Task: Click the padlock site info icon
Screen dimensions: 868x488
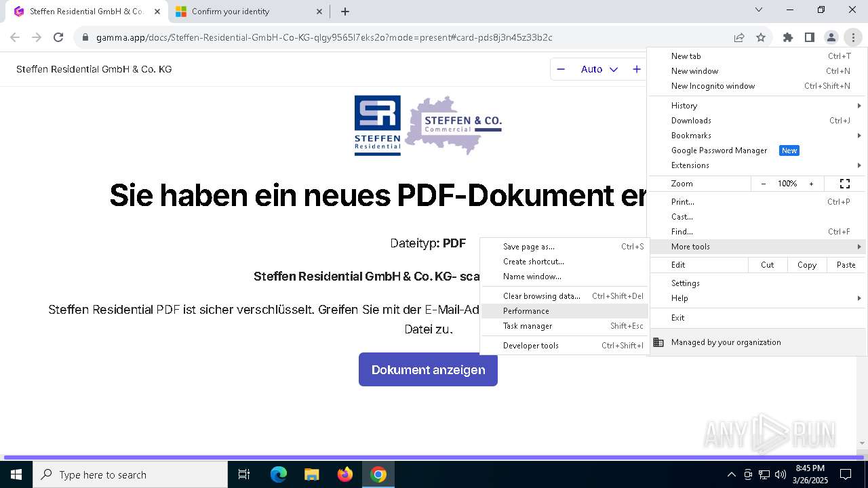Action: pyautogui.click(x=85, y=38)
